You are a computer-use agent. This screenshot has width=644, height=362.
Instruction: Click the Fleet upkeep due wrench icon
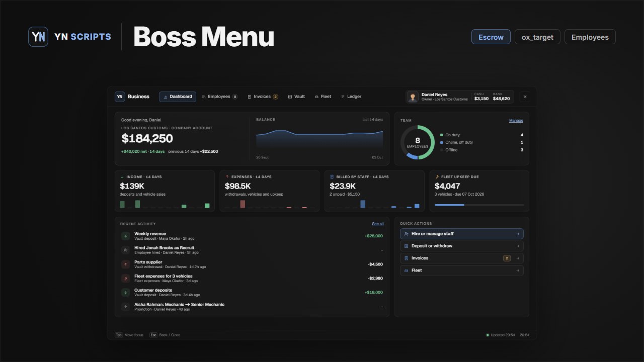[437, 177]
